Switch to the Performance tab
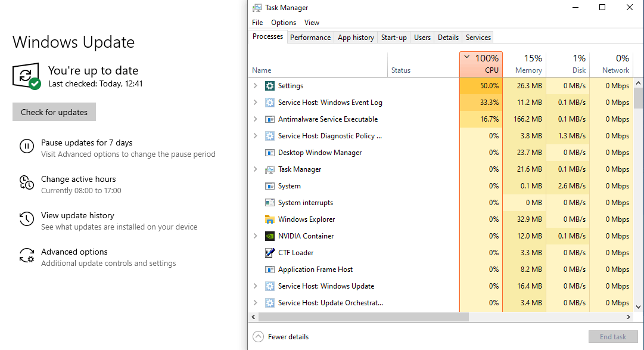The width and height of the screenshot is (644, 350). [310, 38]
